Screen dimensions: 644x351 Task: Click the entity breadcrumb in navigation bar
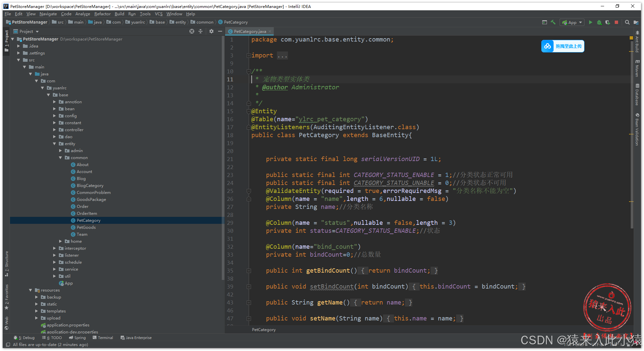tap(178, 22)
